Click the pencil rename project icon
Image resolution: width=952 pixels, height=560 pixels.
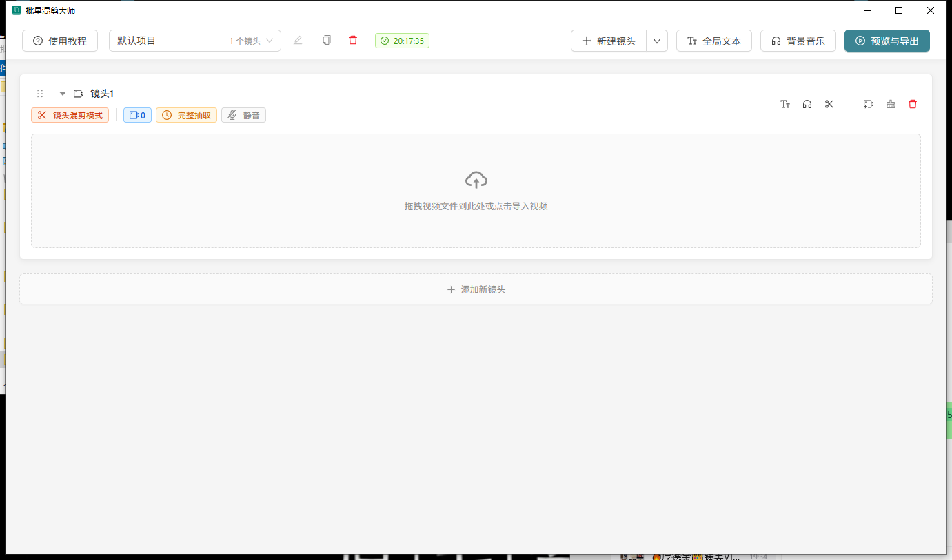coord(298,41)
